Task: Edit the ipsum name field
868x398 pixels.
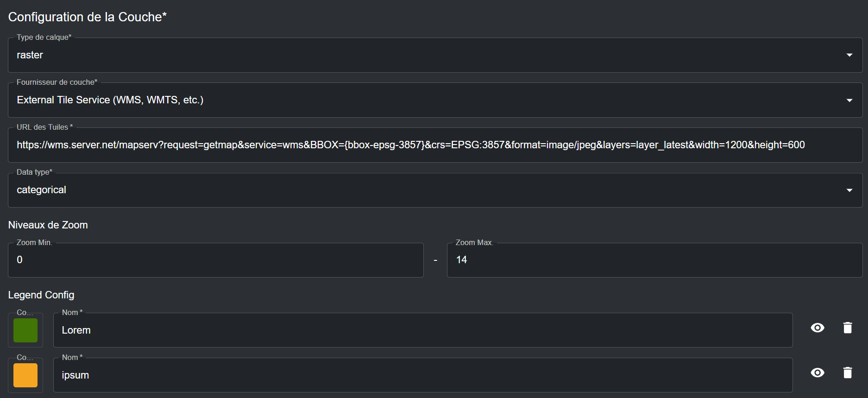Action: coord(422,375)
